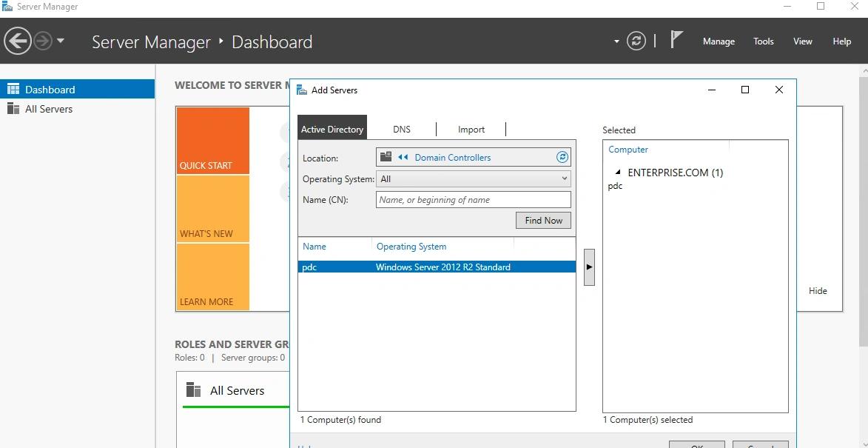
Task: Click the domain icon in the Location field
Action: click(386, 157)
